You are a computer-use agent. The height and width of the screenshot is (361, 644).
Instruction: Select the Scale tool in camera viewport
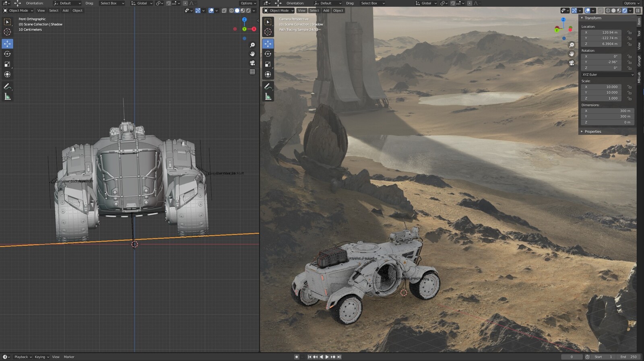click(268, 64)
